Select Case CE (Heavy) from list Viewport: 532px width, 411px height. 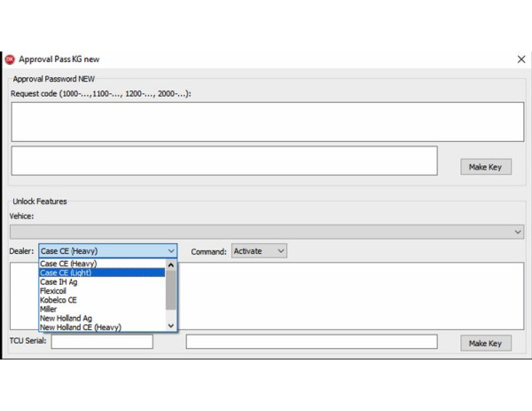pyautogui.click(x=102, y=264)
